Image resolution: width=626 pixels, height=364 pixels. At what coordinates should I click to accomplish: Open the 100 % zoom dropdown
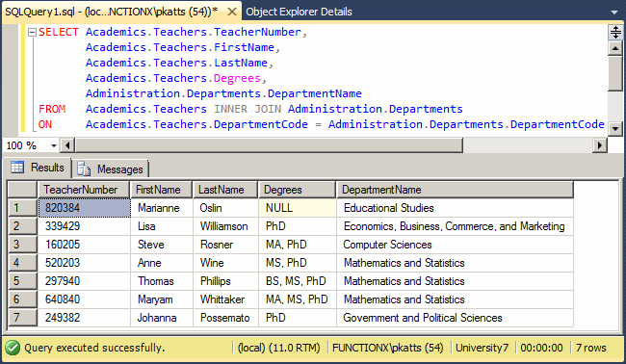pos(54,145)
